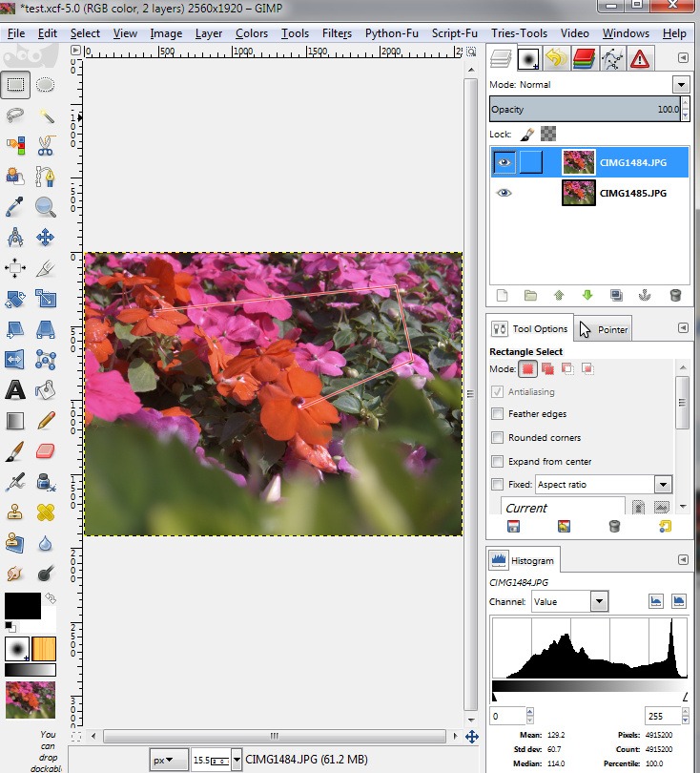
Task: Click the active gradient swatch
Action: [x=31, y=670]
